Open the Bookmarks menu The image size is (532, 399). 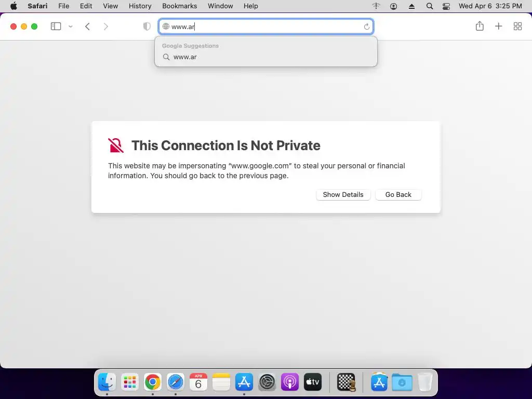tap(179, 6)
